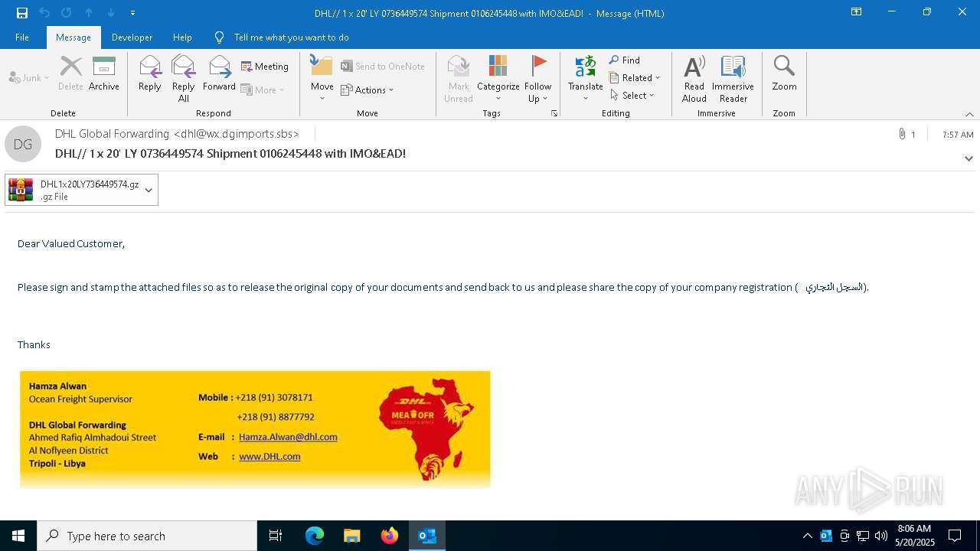Translate the message
The image size is (980, 551).
(x=586, y=78)
